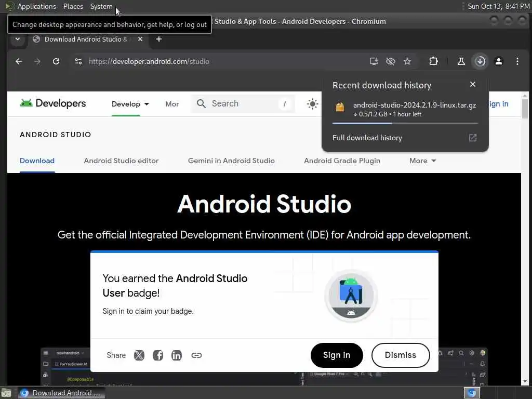Image resolution: width=532 pixels, height=399 pixels.
Task: Click the crossed-out eye tracking protection icon
Action: [x=391, y=61]
